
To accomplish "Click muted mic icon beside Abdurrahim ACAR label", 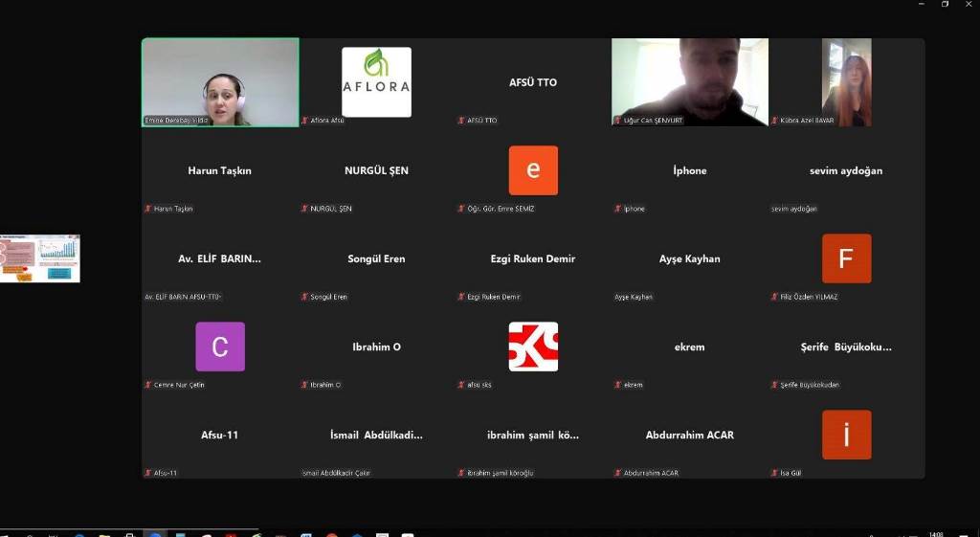I will [x=618, y=473].
